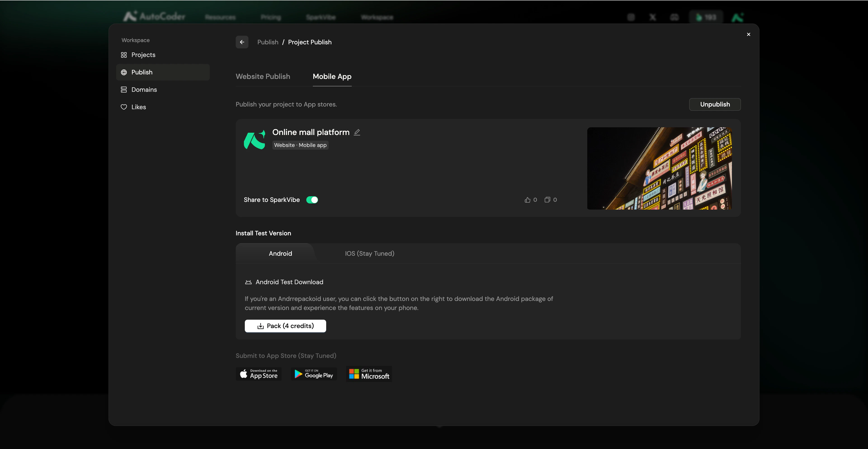
Task: Click the Download on App Store badge
Action: pos(258,374)
